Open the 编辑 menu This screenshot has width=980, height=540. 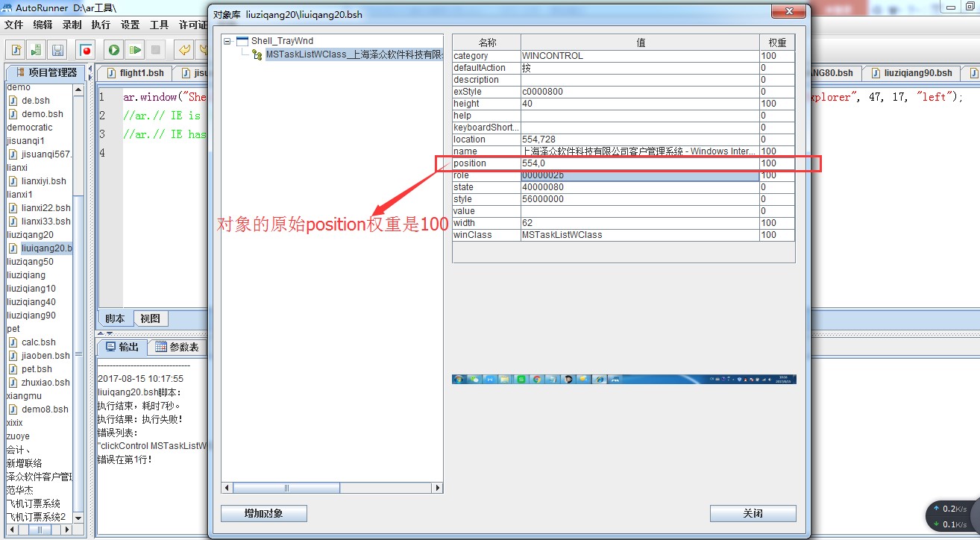(x=43, y=25)
